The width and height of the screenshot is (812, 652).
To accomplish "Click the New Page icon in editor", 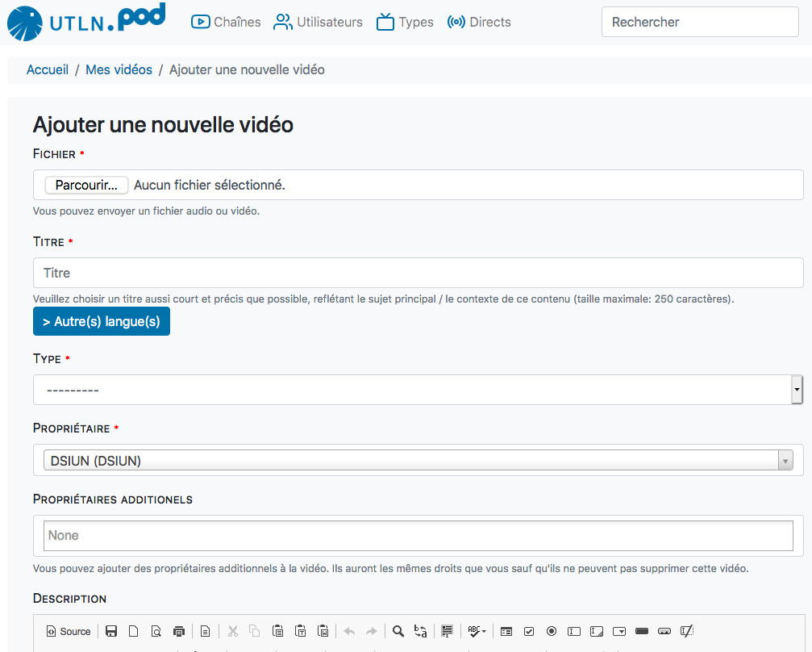I will point(135,631).
